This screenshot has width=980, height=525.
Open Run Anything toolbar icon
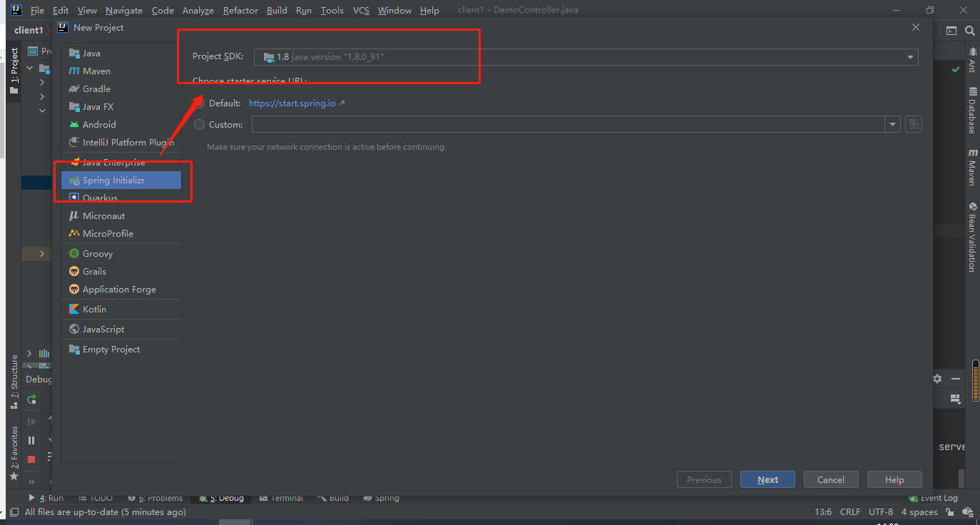pos(951,31)
